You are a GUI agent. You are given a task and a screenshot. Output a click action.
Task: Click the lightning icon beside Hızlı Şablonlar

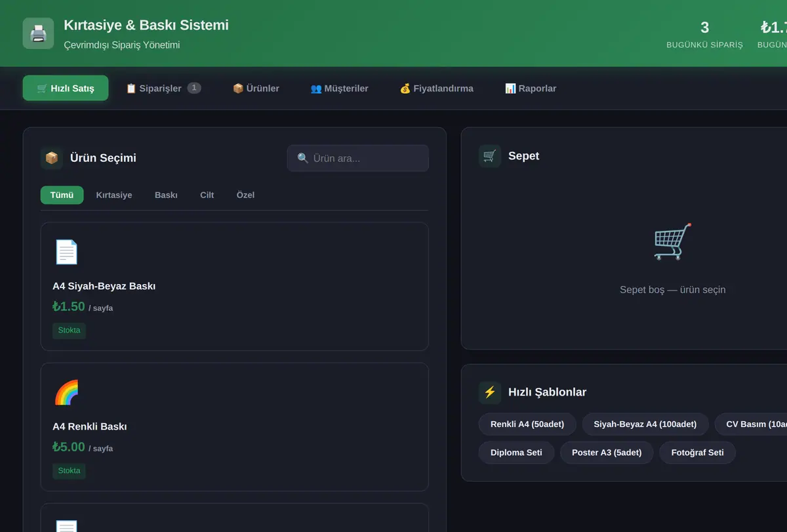coord(490,392)
